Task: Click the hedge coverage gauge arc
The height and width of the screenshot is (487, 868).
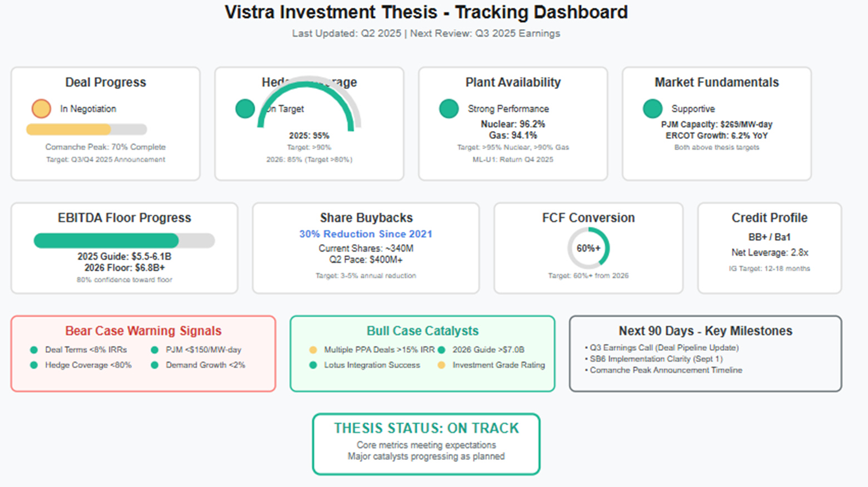Action: coord(309,103)
